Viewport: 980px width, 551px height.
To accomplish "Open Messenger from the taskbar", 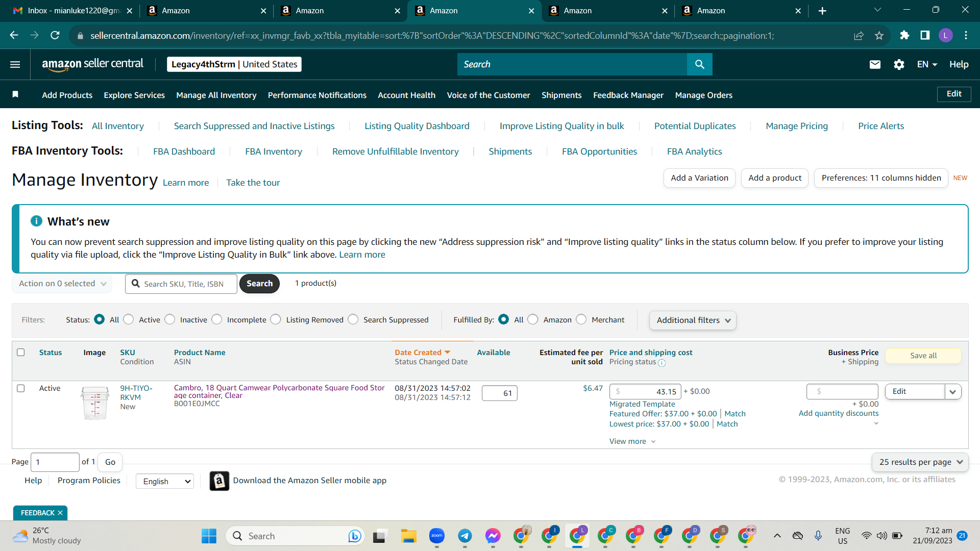I will point(493,536).
